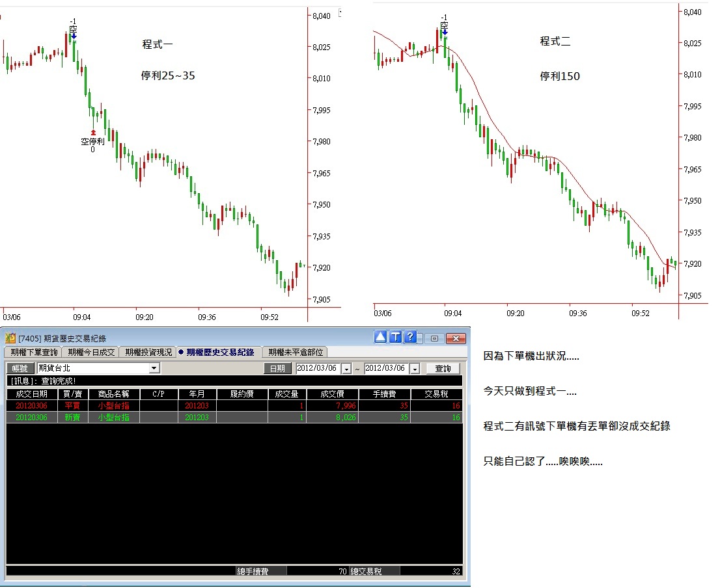This screenshot has height=588, width=720.
Task: Select the 期權歷史交易紀錄 tab
Action: pyautogui.click(x=219, y=353)
